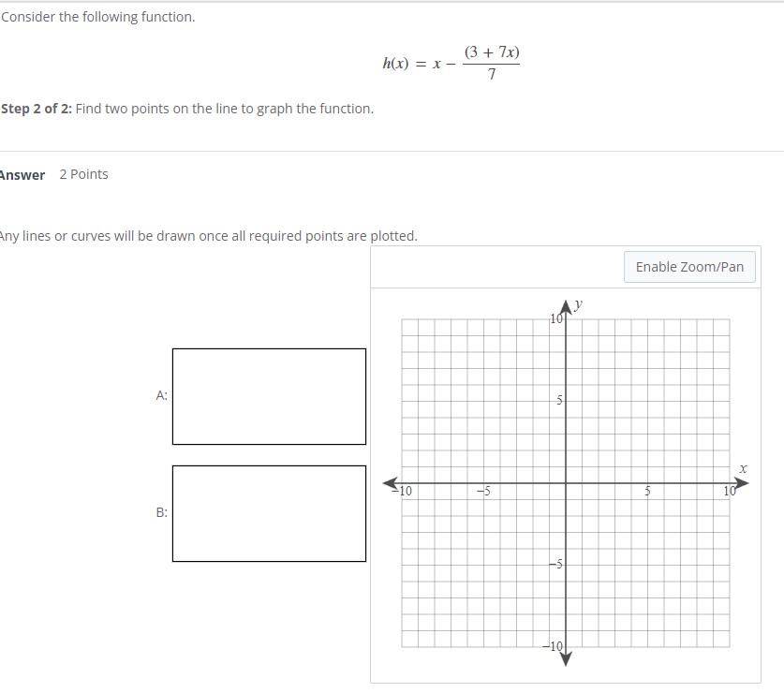Click the function h(x) equation display
Image resolution: width=784 pixels, height=693 pixels.
tap(452, 64)
